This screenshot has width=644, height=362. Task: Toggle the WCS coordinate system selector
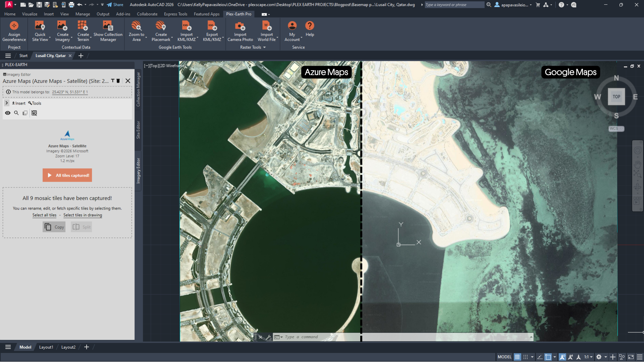click(616, 129)
